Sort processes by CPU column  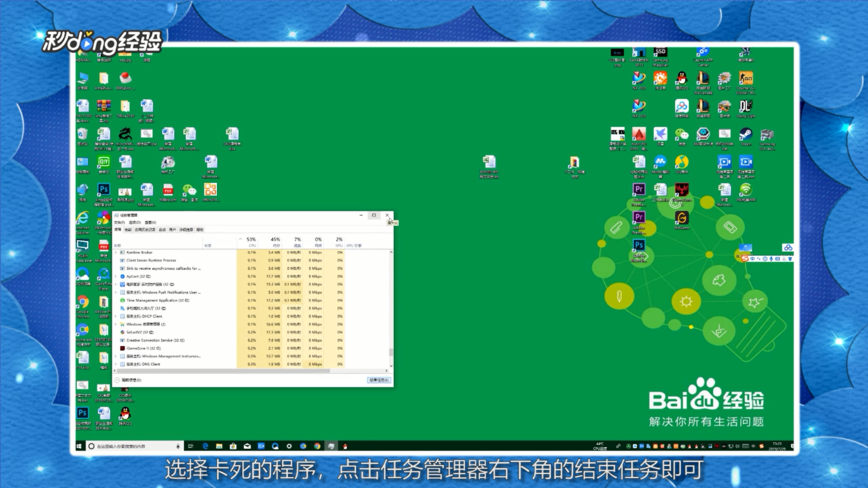(247, 242)
